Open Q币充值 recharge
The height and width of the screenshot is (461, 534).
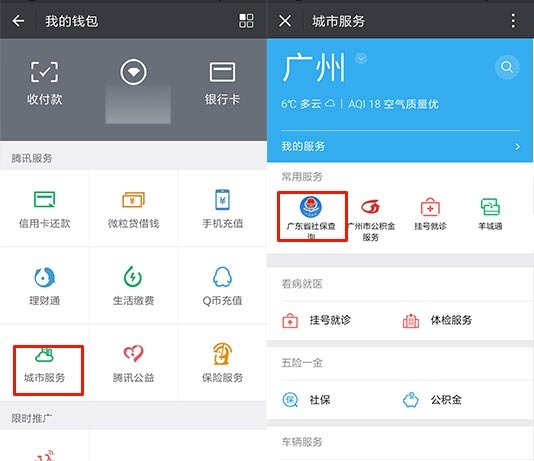pyautogui.click(x=222, y=286)
